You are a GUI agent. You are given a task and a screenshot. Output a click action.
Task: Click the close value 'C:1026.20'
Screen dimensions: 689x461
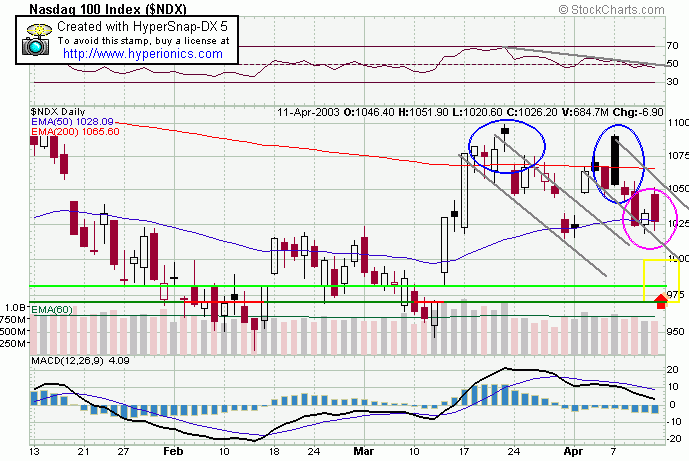532,113
